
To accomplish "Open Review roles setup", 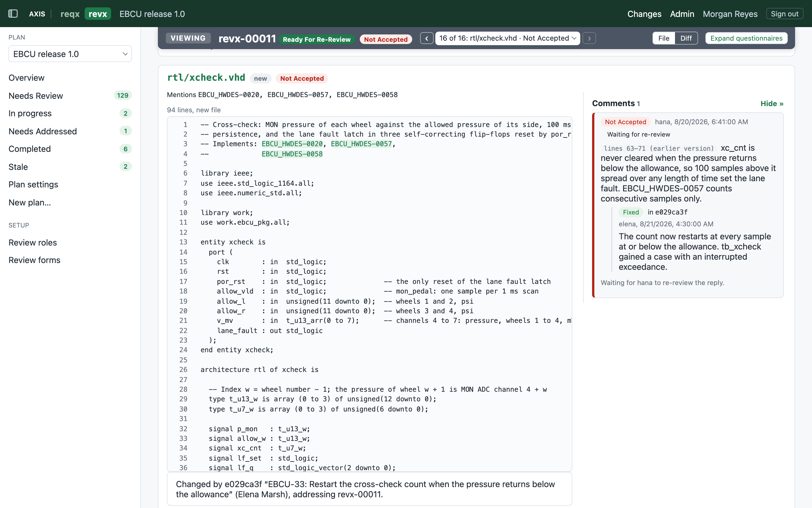I will point(33,242).
